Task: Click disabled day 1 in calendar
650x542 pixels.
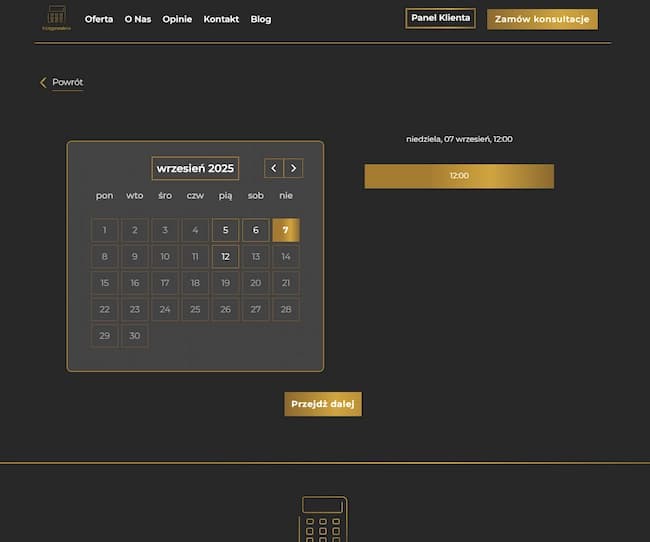Action: pyautogui.click(x=104, y=230)
